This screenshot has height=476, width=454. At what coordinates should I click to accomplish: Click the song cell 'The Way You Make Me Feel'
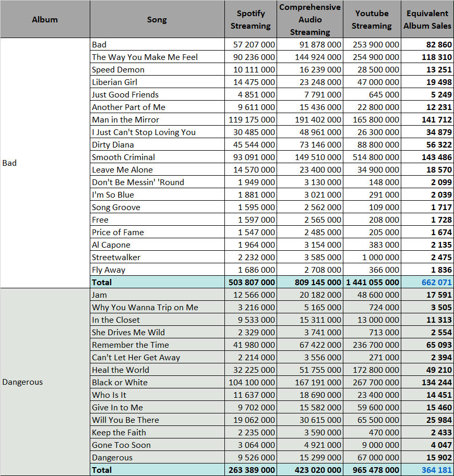tap(157, 57)
